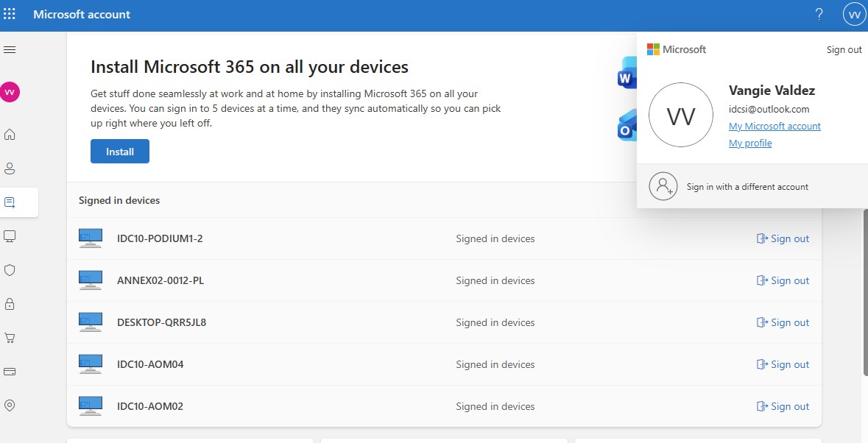Image resolution: width=868 pixels, height=443 pixels.
Task: Click the Word app icon in banner
Action: tap(627, 72)
